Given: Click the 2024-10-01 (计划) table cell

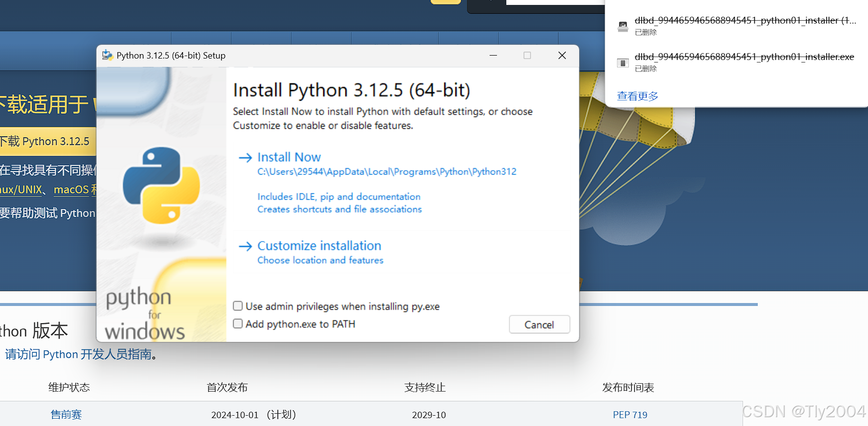Looking at the screenshot, I should pyautogui.click(x=253, y=415).
